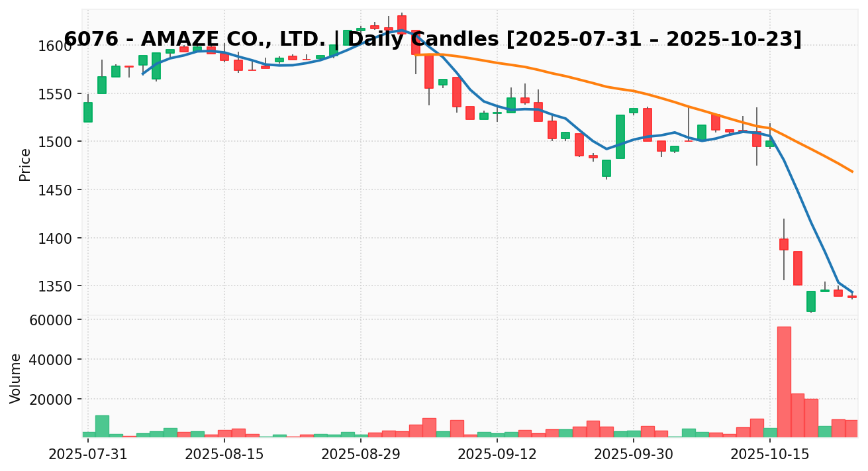This screenshot has height=471, width=868.
Task: Click the chart title text
Action: click(x=433, y=39)
